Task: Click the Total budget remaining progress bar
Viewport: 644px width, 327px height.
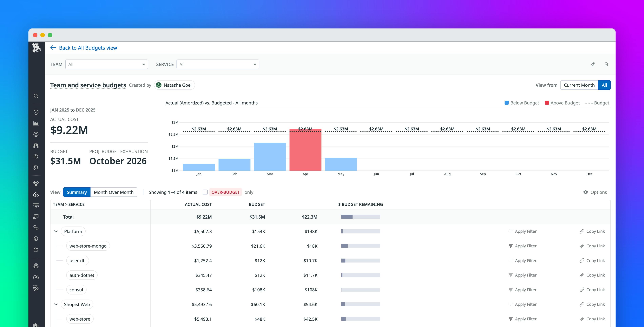Action: [360, 217]
